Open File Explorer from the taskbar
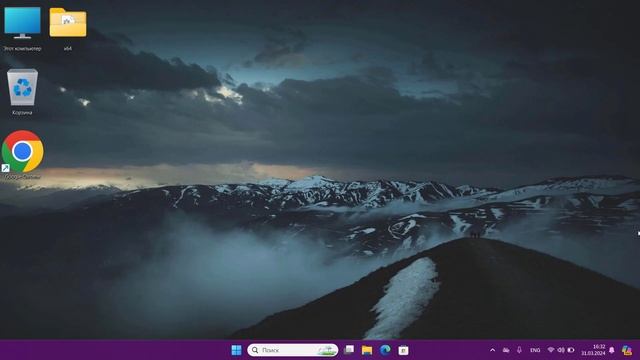This screenshot has height=360, width=640. click(x=367, y=350)
